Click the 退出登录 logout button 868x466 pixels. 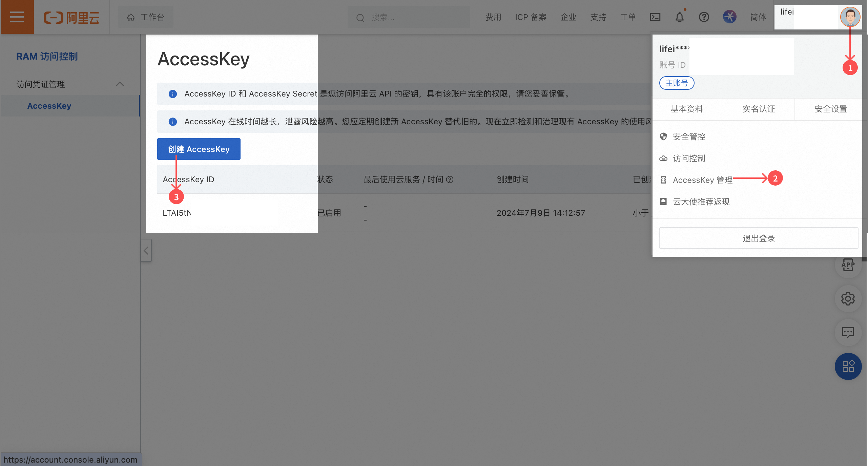[758, 238]
